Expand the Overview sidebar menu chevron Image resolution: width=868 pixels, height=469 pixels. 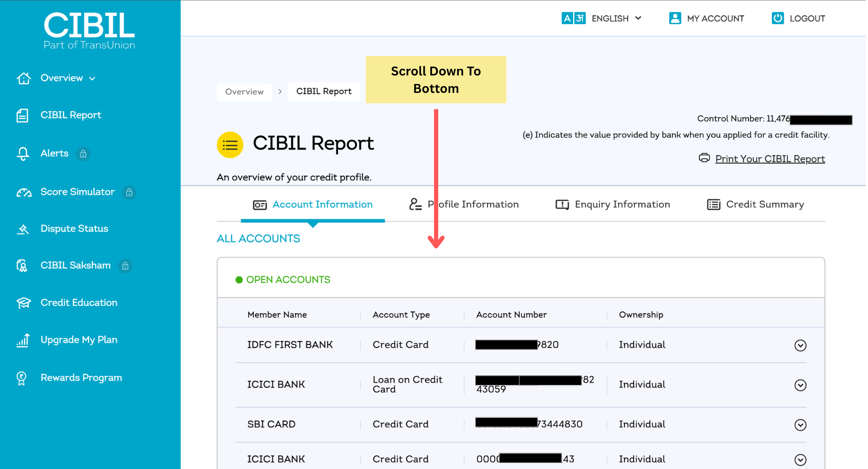[92, 78]
